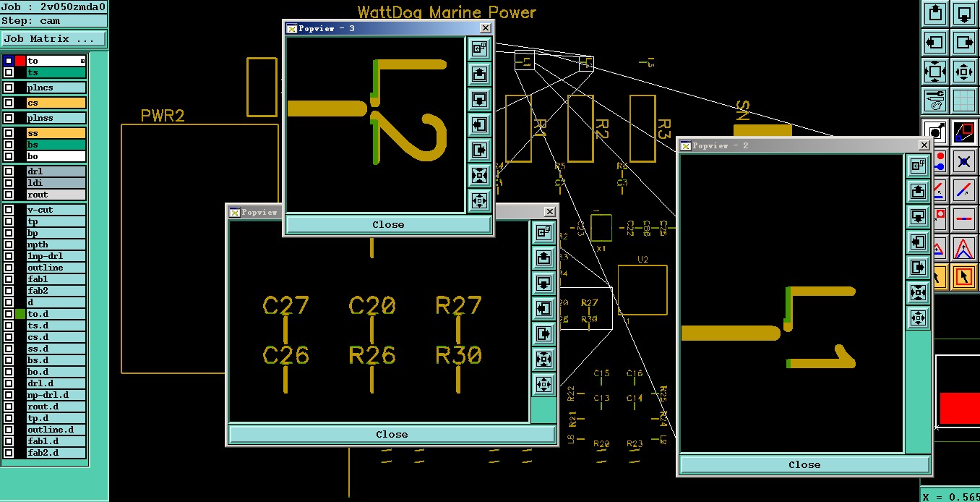The height and width of the screenshot is (502, 980).
Task: Select the red and blue squares area tool
Action: [x=964, y=132]
